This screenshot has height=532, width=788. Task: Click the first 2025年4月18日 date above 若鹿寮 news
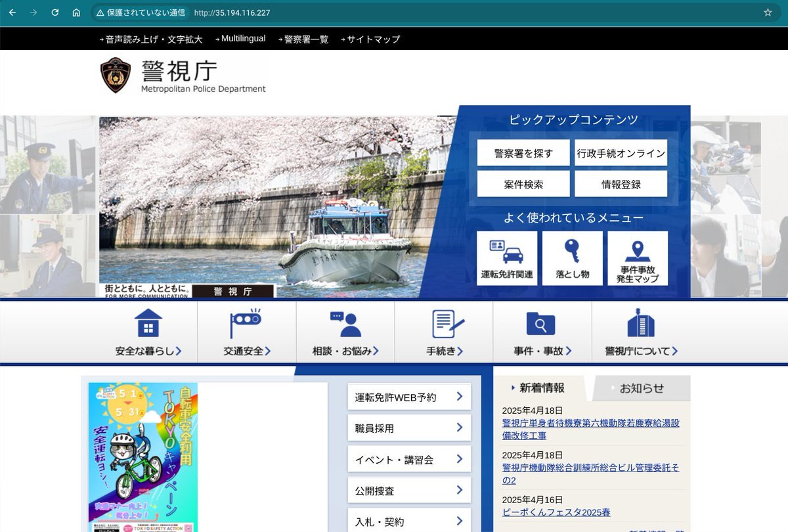[533, 411]
